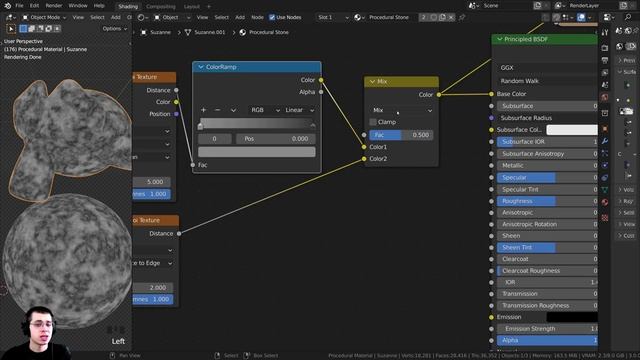Screen dimensions: 640x360
Task: Open the File menu
Action: pyautogui.click(x=19, y=6)
